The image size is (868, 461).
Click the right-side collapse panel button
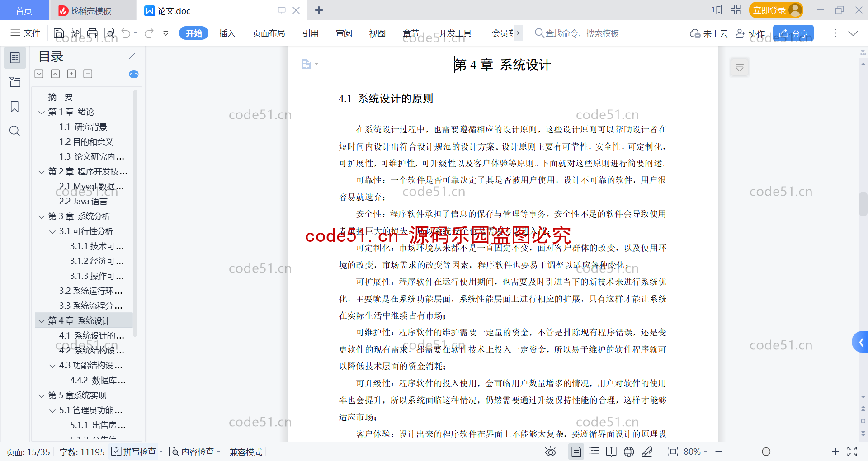(740, 68)
